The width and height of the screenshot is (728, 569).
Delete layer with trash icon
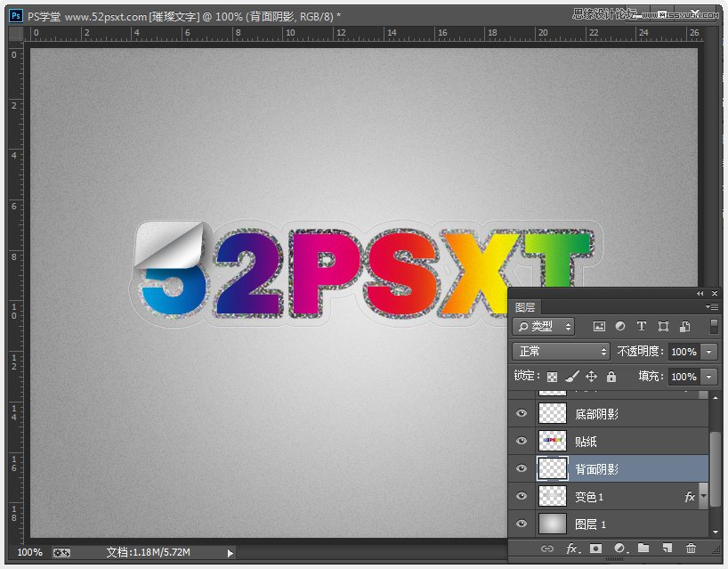691,549
